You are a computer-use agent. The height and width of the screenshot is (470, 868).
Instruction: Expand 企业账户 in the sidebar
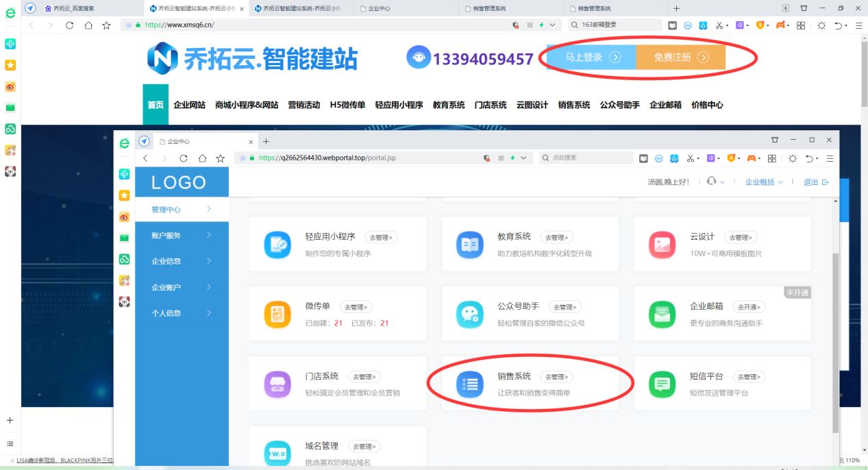[x=182, y=287]
